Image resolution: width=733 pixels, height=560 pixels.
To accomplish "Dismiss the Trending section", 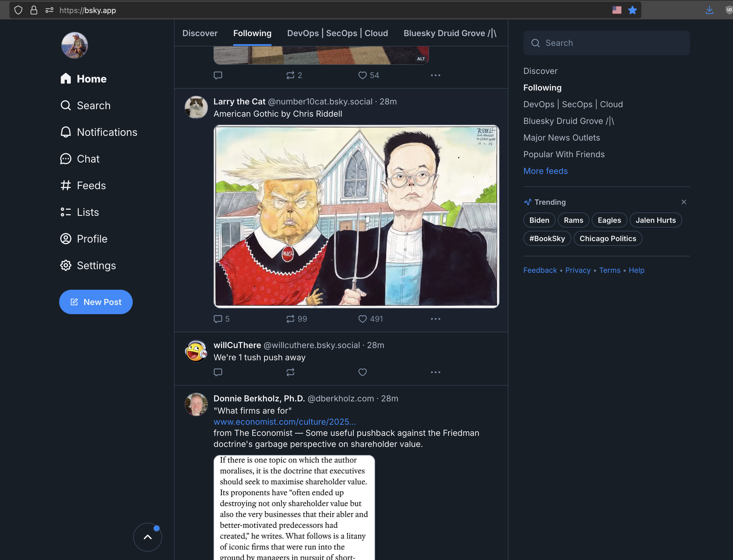I will (x=684, y=202).
